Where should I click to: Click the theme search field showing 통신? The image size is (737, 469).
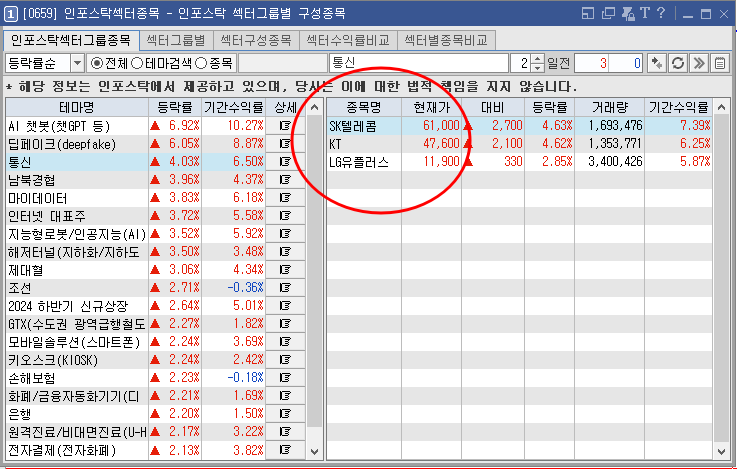[x=419, y=63]
